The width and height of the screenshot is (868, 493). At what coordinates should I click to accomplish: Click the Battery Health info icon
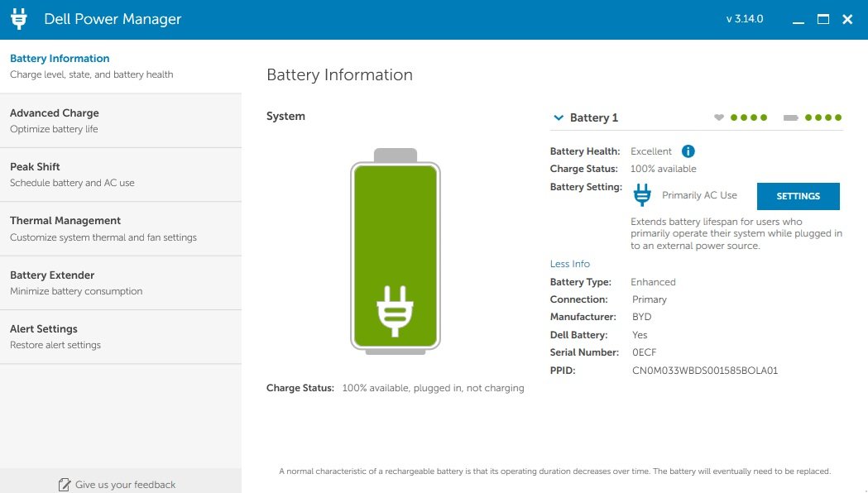pos(688,151)
